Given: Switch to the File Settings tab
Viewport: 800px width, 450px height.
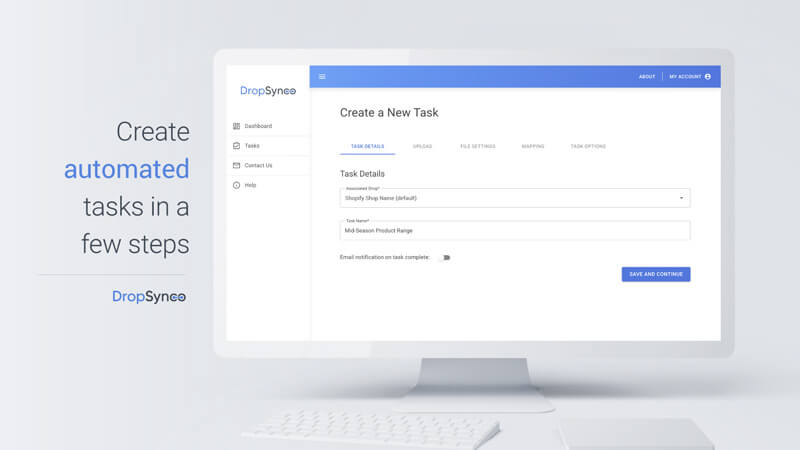Looking at the screenshot, I should pyautogui.click(x=478, y=146).
